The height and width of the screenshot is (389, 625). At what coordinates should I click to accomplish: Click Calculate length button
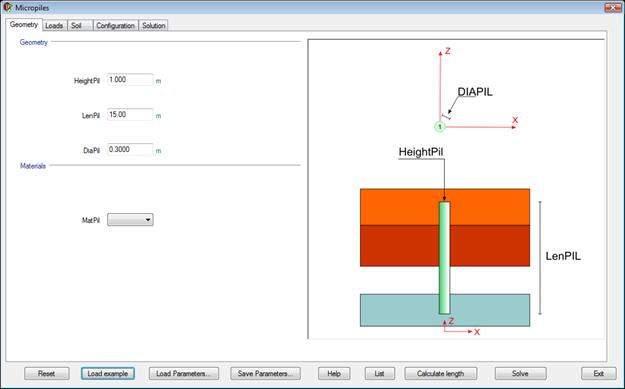click(x=440, y=373)
